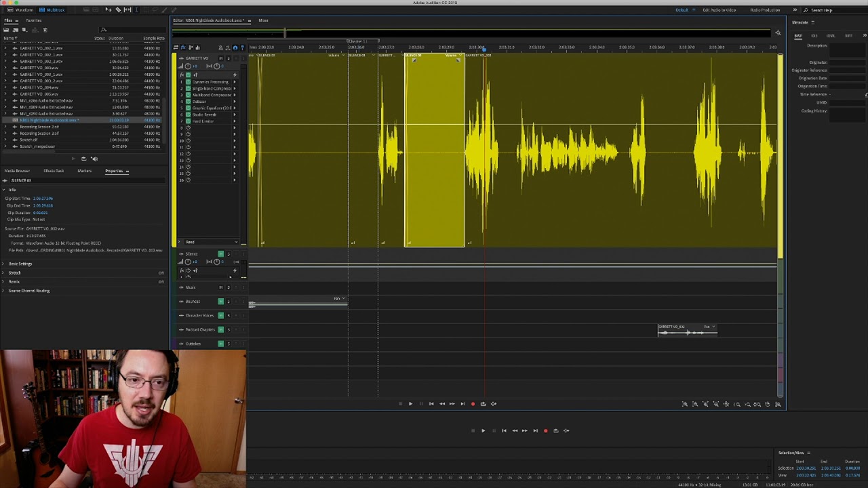The image size is (868, 488).
Task: Toggle power for Hard Limiter effect
Action: [188, 121]
